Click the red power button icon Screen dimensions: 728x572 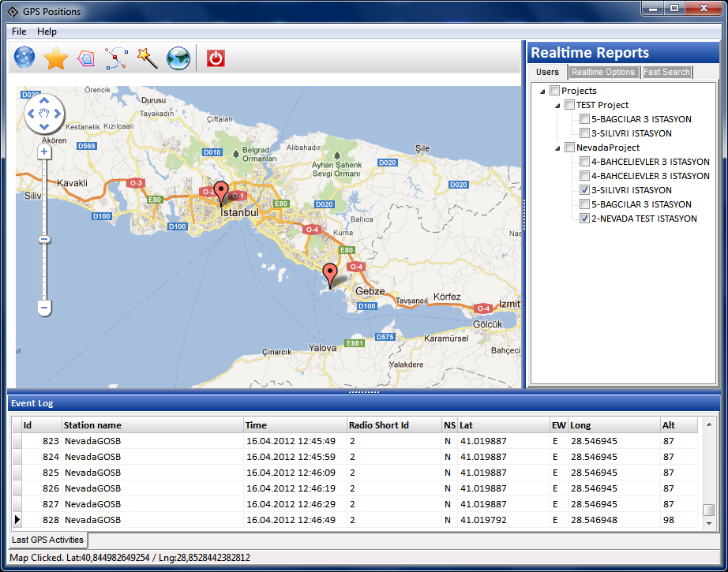(216, 58)
